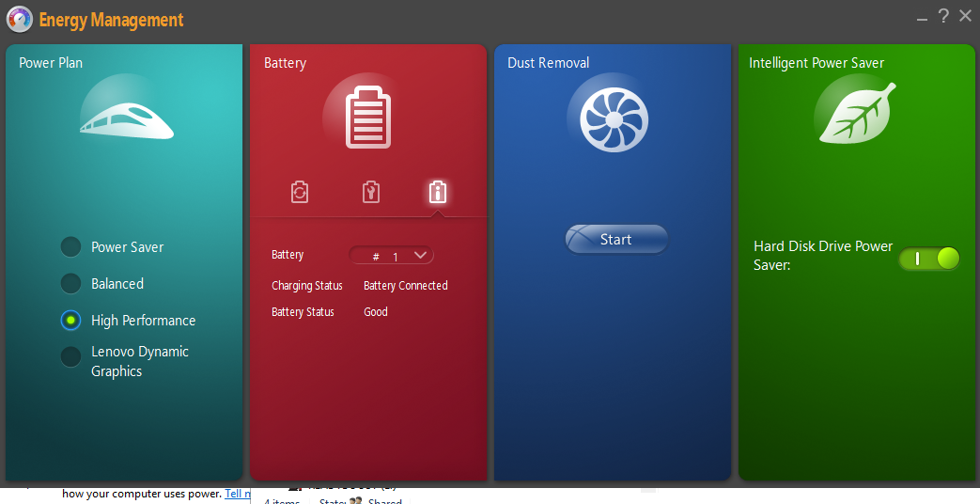Click the 'Battery Status' label
This screenshot has height=504, width=980.
303,312
